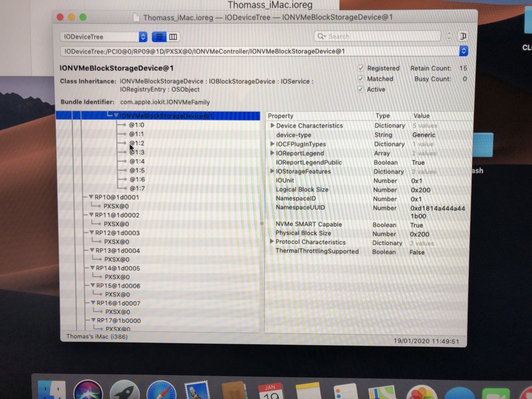Select tree item @1:5
Viewport: 532px width, 399px height.
[x=137, y=170]
